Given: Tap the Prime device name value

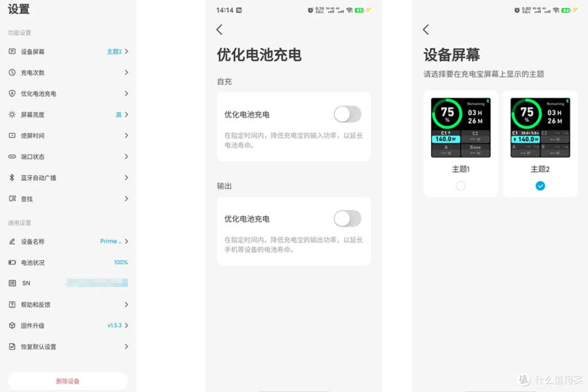Looking at the screenshot, I should (111, 241).
